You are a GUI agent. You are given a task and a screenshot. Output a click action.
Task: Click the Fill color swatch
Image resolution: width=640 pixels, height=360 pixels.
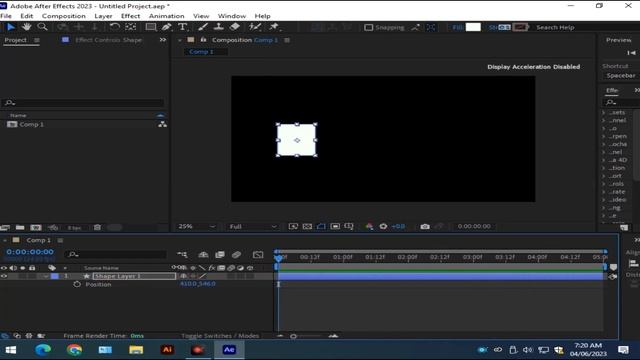[473, 27]
